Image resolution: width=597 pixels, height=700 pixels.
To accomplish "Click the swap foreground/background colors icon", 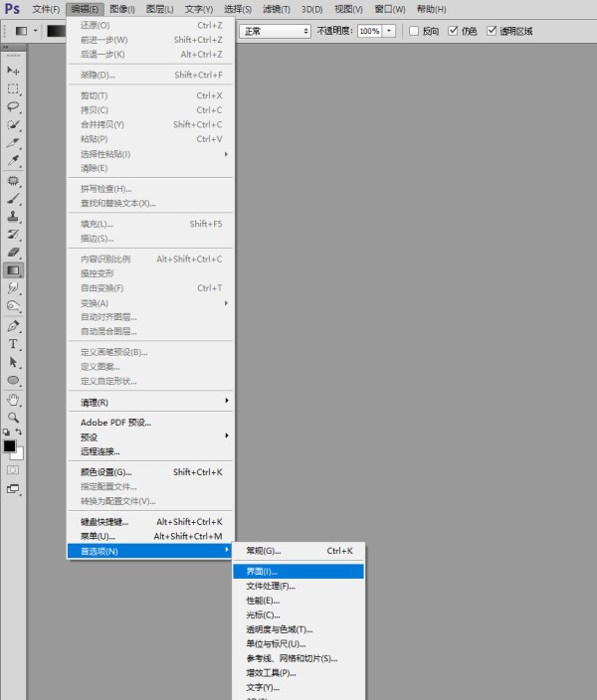I will pyautogui.click(x=18, y=432).
